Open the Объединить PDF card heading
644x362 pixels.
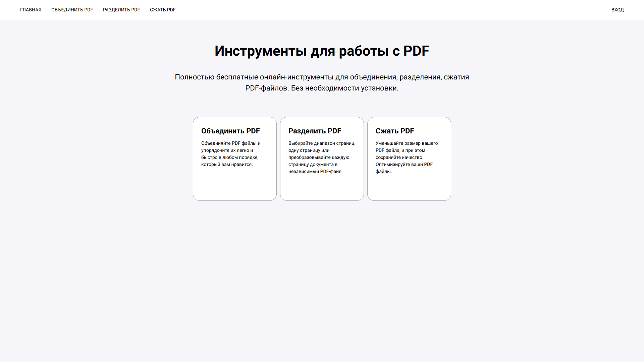[230, 131]
